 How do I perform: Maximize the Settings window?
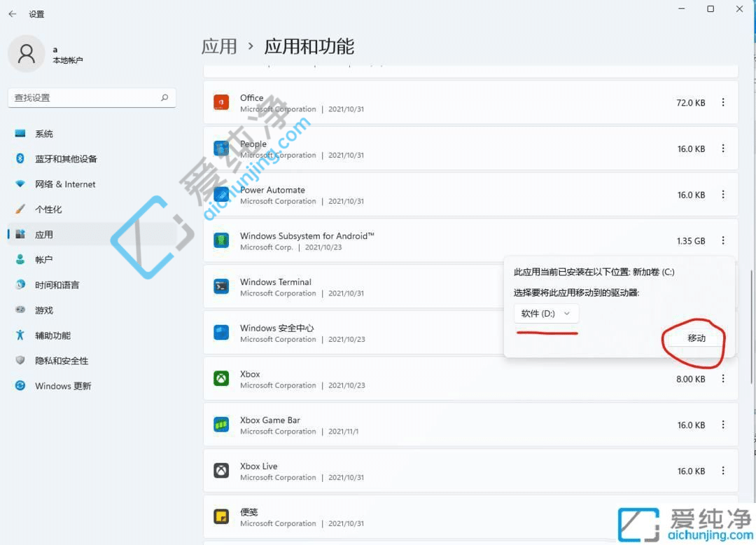tap(710, 8)
